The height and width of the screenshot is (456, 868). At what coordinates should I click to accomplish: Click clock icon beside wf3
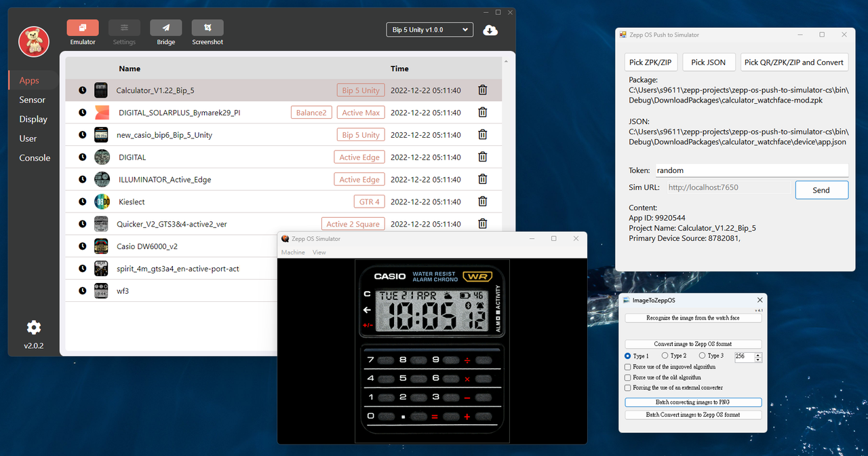[83, 291]
